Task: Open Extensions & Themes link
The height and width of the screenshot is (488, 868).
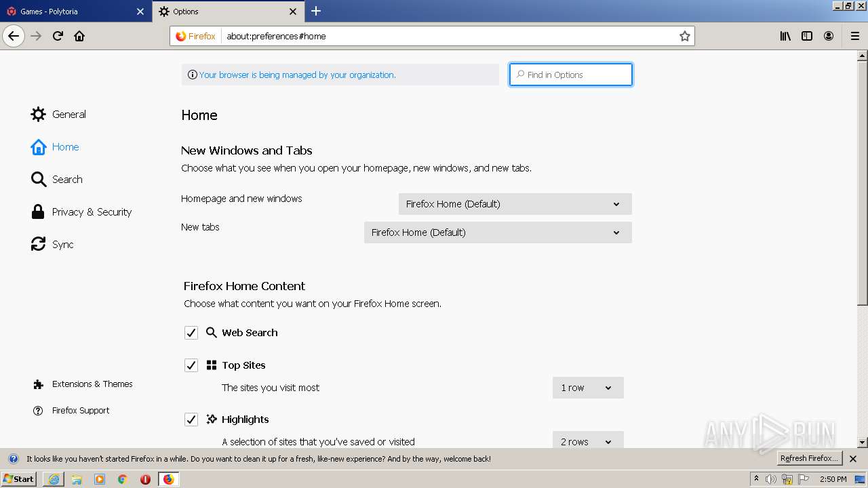Action: (92, 384)
